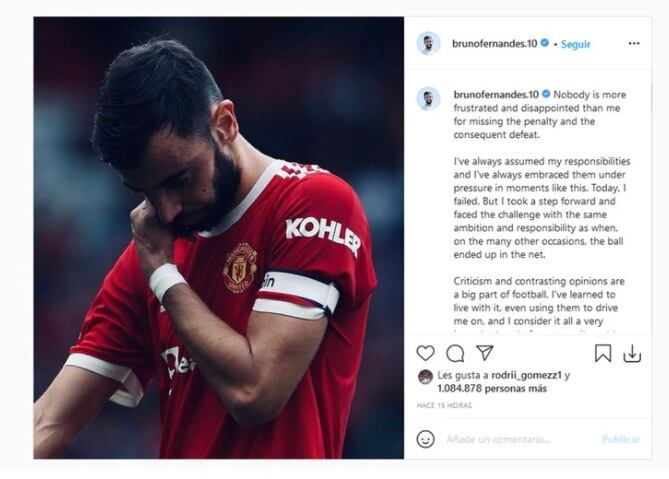Save post with the bookmark icon
Screen dimensions: 669x479
tap(603, 353)
